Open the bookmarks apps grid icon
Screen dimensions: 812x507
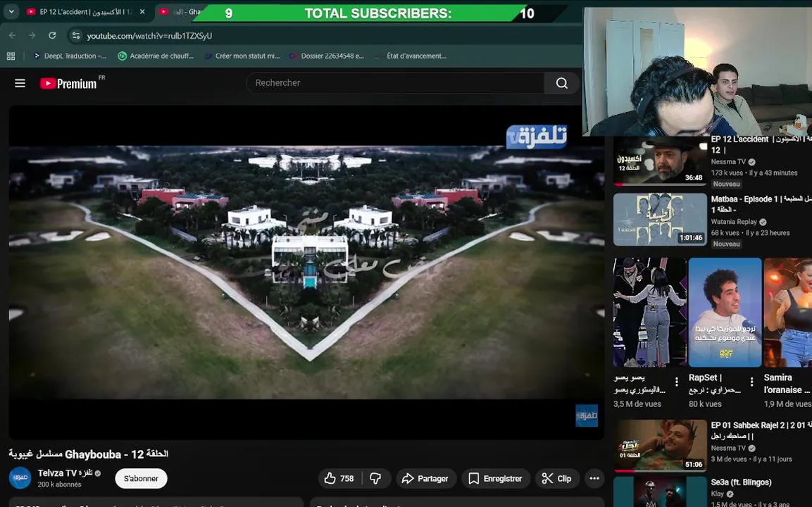point(11,56)
